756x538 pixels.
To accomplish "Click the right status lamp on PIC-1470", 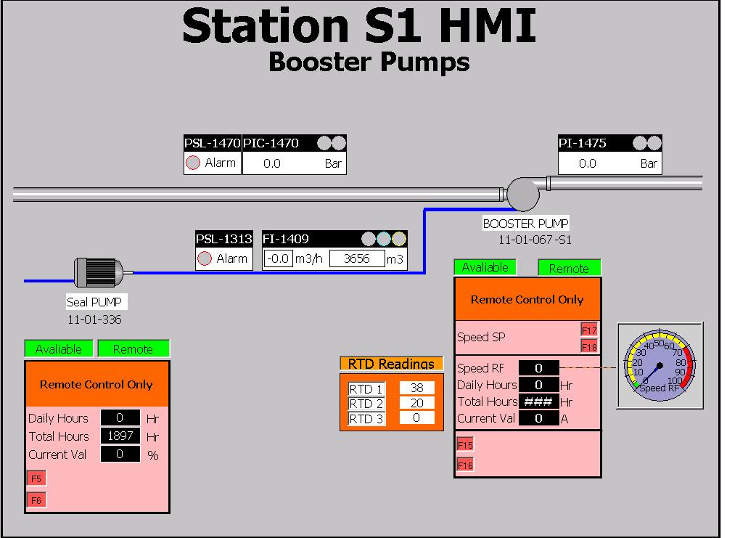I will (339, 143).
